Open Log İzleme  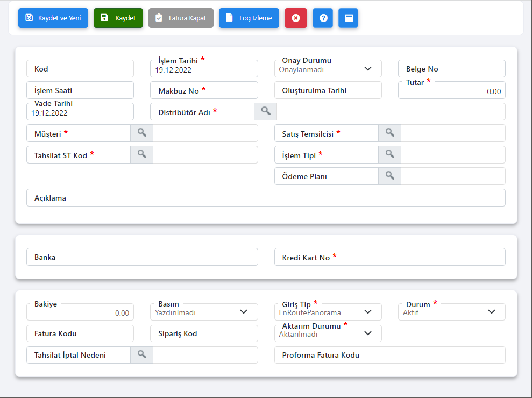(249, 18)
